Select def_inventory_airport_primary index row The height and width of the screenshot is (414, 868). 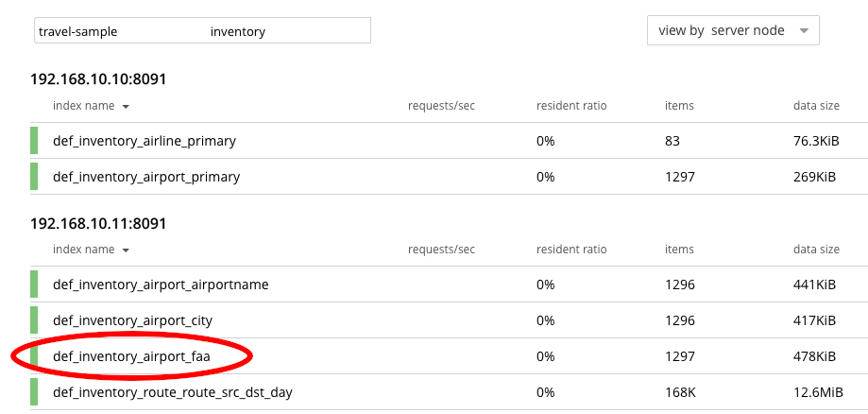pyautogui.click(x=146, y=177)
